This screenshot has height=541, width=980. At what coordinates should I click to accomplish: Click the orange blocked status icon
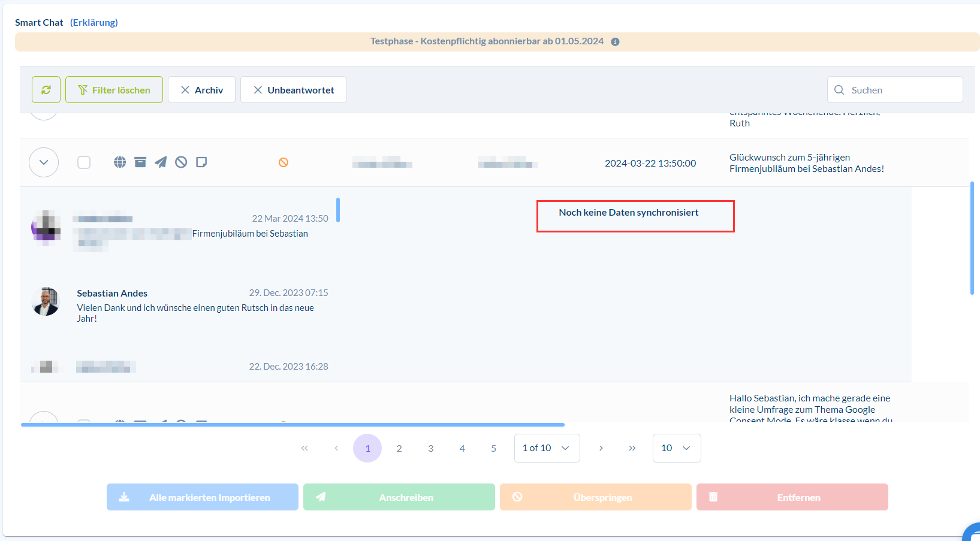coord(284,162)
